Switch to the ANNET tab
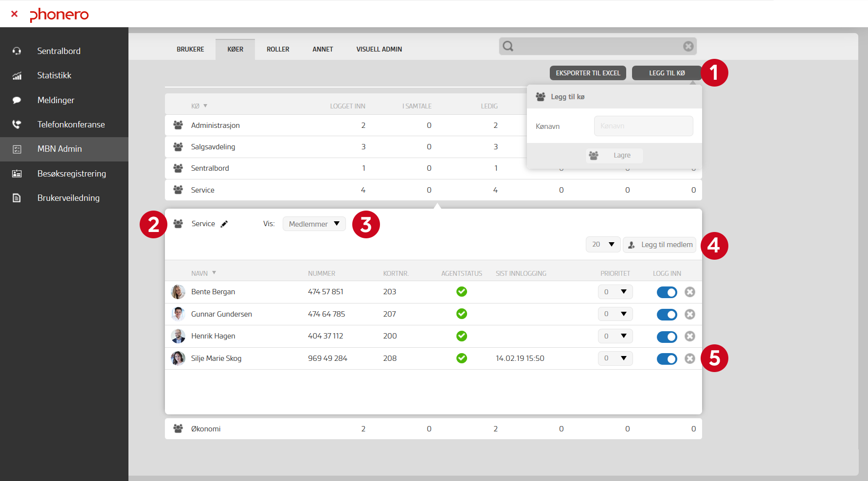 (x=323, y=49)
